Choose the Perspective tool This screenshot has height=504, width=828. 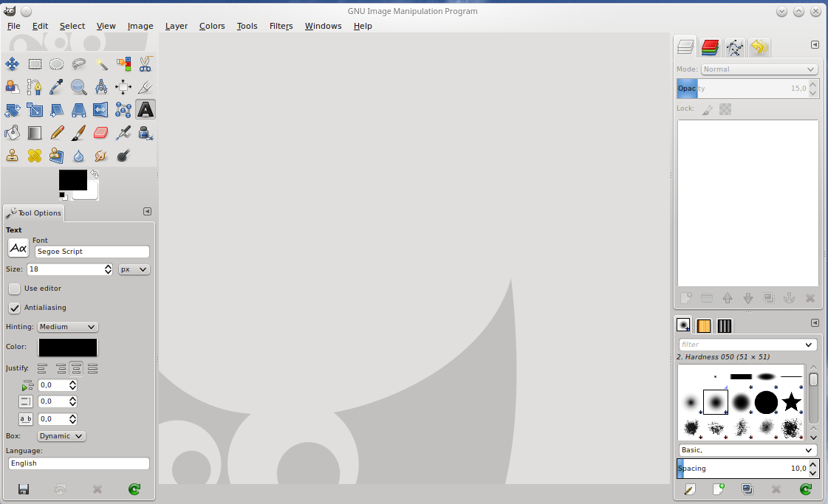(x=79, y=110)
